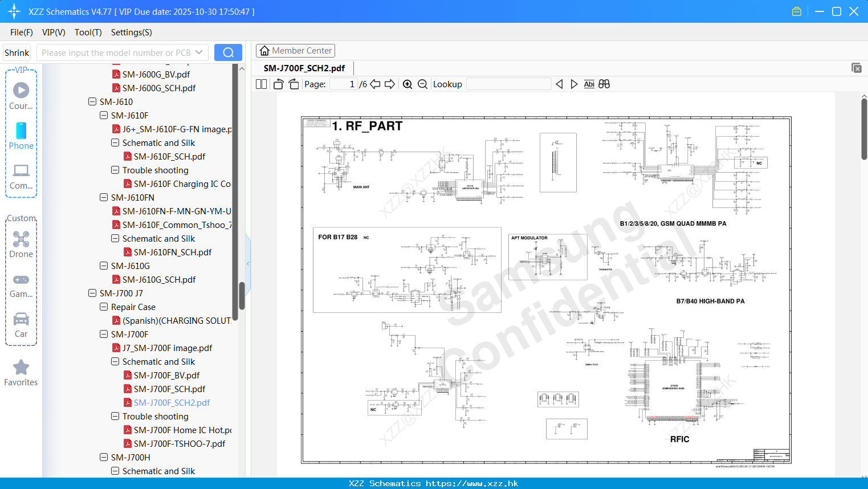Open the model number dropdown arrow
Viewport: 868px width, 489px height.
click(x=199, y=52)
